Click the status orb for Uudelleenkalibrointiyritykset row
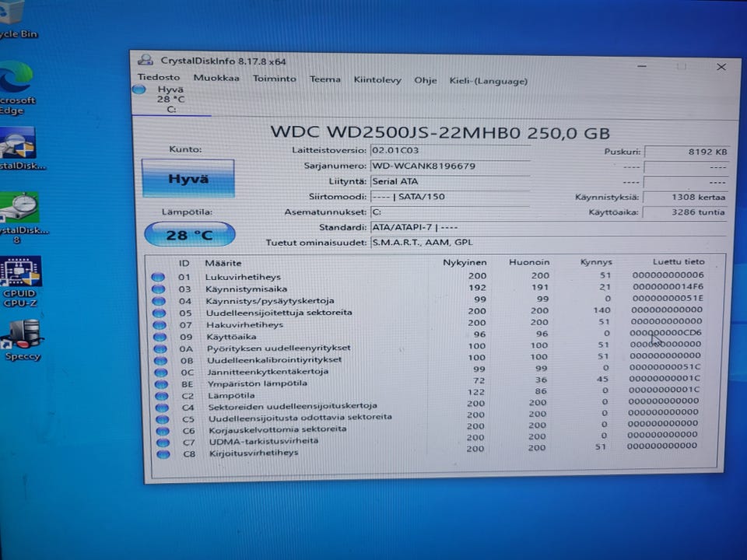Image resolution: width=747 pixels, height=560 pixels. pyautogui.click(x=161, y=360)
